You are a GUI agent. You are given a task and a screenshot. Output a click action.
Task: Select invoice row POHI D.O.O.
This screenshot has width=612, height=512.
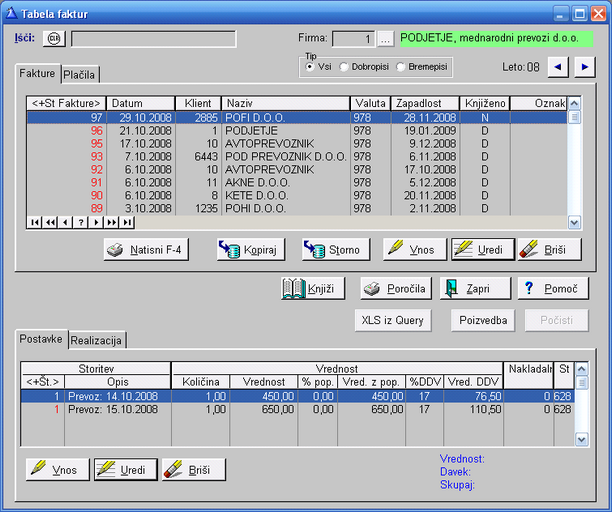pyautogui.click(x=297, y=208)
